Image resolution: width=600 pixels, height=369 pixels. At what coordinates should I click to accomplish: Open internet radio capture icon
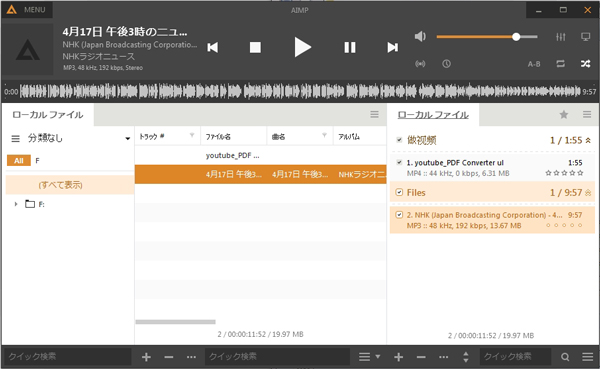(x=420, y=64)
